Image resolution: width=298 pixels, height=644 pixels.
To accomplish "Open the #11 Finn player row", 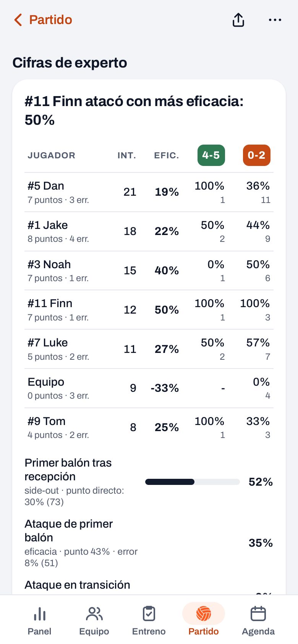I will [x=149, y=310].
